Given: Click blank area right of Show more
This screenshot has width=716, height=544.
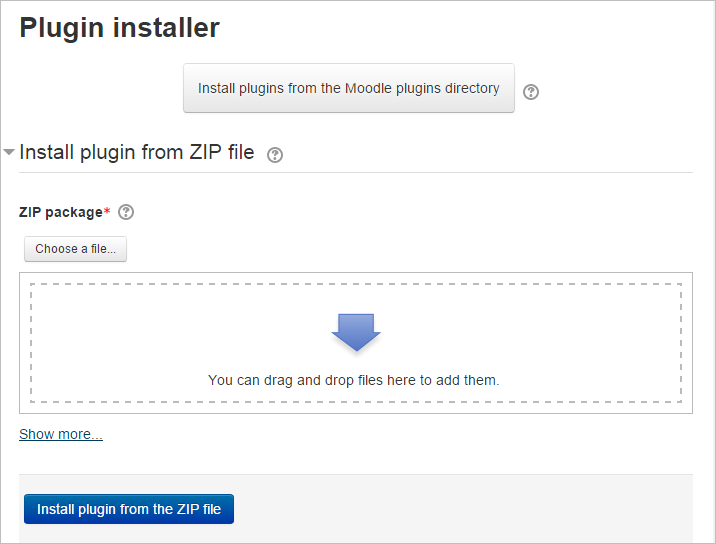Looking at the screenshot, I should [x=400, y=434].
